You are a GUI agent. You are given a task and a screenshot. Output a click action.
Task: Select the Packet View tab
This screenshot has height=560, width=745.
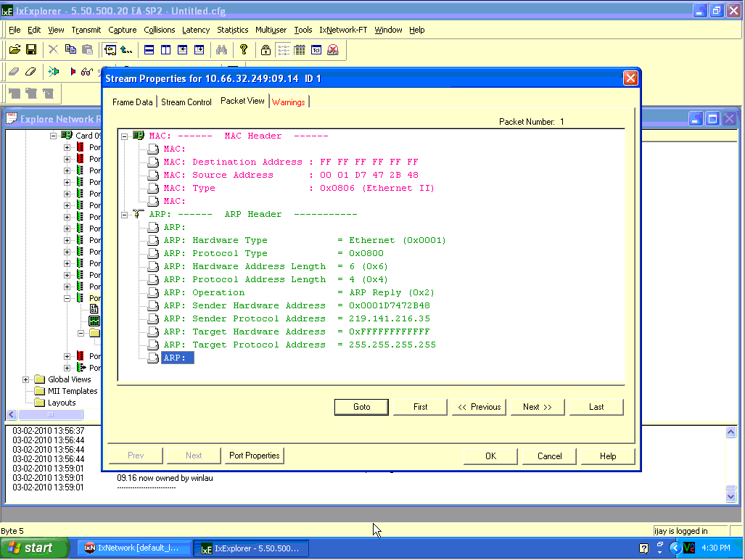point(242,101)
